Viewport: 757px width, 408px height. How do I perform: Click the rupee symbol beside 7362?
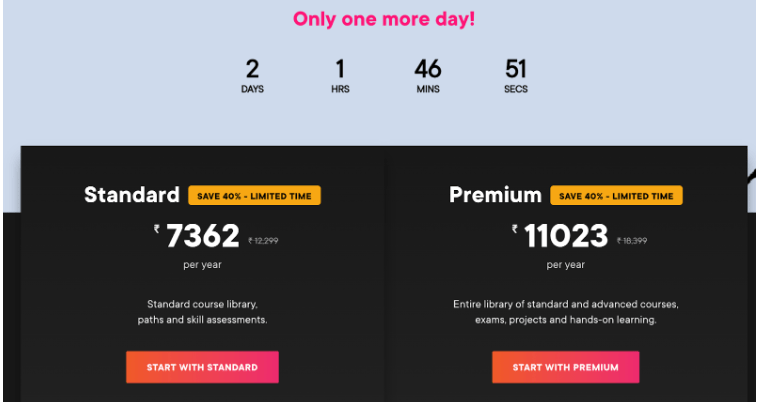[157, 229]
